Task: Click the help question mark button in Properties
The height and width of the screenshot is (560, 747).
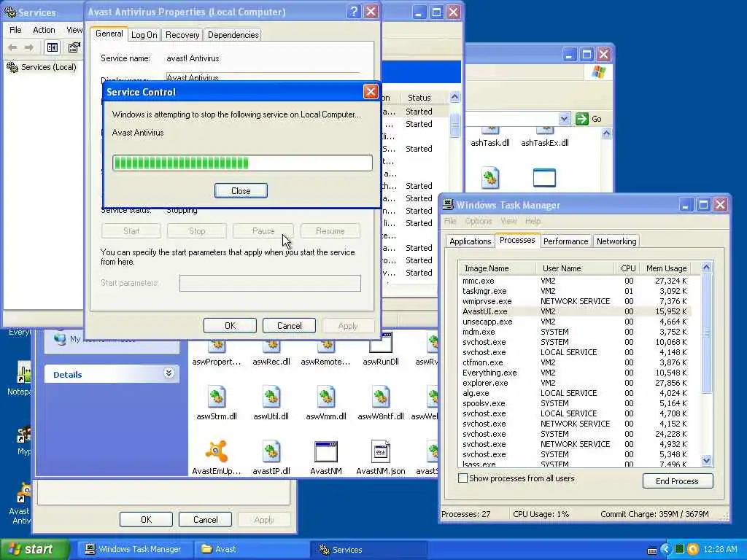Action: point(354,12)
